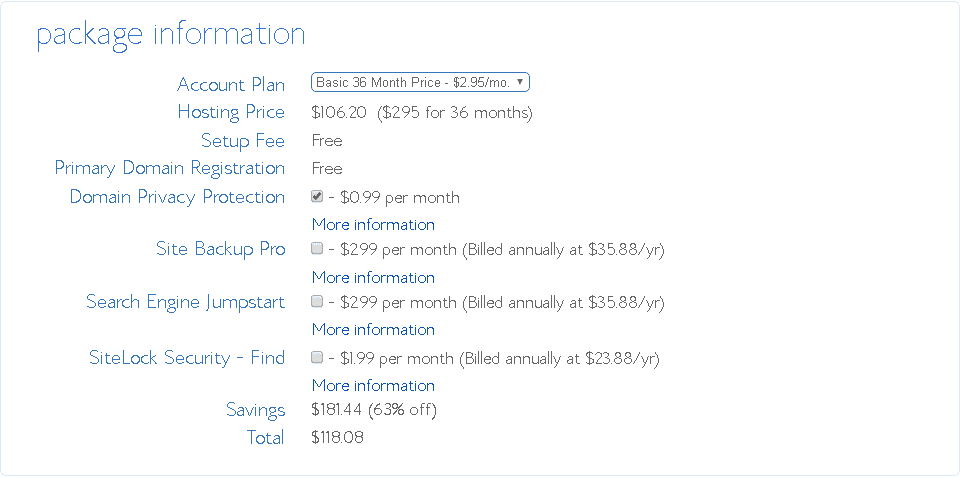Click the package information heading
961x478 pixels.
[170, 35]
